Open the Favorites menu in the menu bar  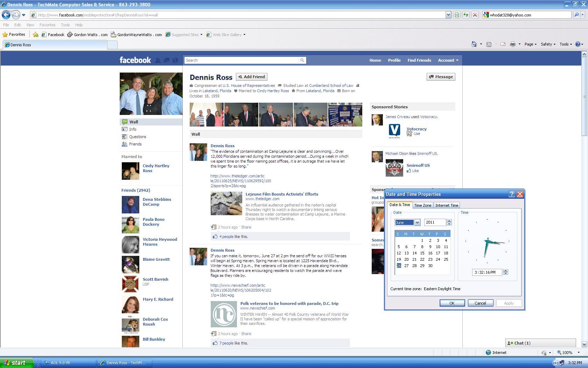pos(47,25)
